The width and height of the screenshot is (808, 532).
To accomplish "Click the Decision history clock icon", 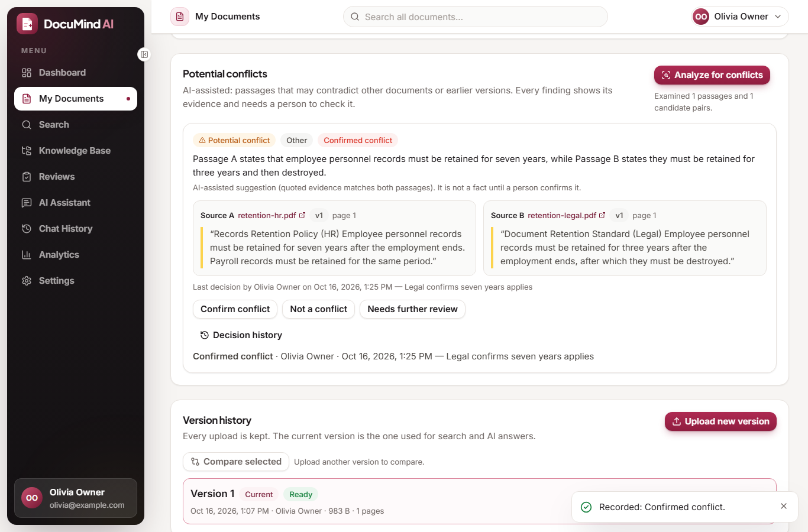I will [205, 335].
